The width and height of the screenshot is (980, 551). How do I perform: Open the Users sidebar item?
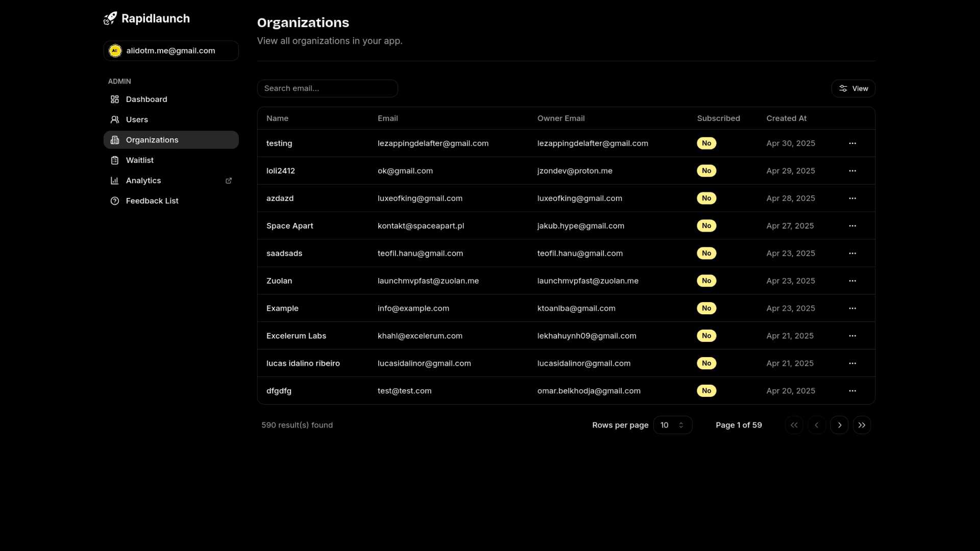(x=137, y=119)
